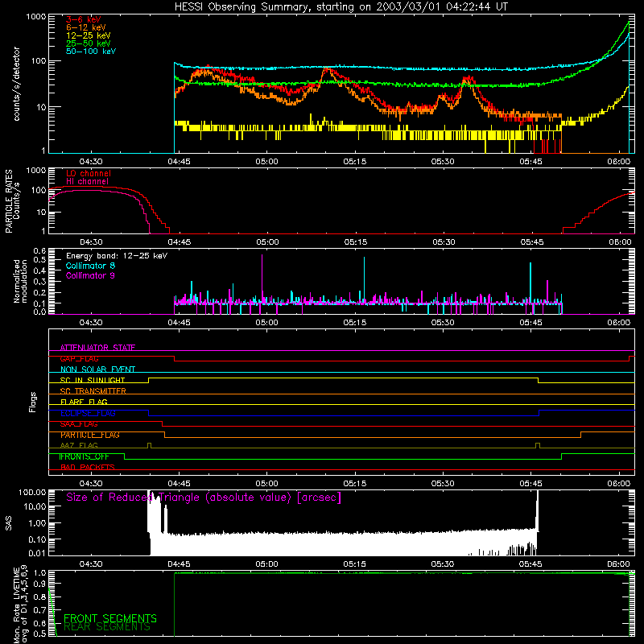Click the BAD_PACKETS flag label
This screenshot has height=644, width=644.
point(88,468)
